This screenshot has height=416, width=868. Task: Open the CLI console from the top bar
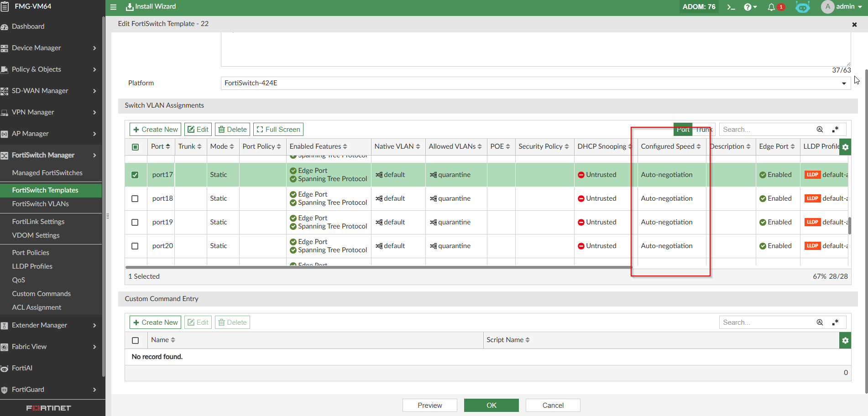(x=731, y=7)
